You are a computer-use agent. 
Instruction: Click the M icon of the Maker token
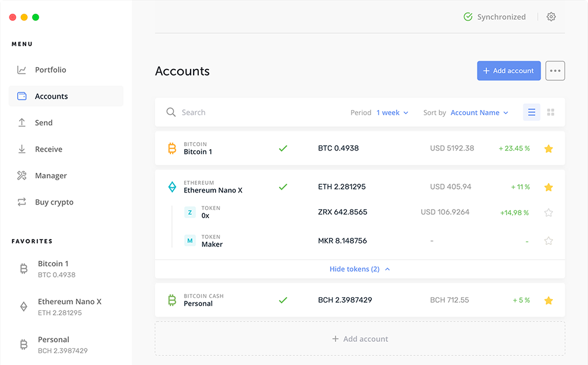[189, 241]
